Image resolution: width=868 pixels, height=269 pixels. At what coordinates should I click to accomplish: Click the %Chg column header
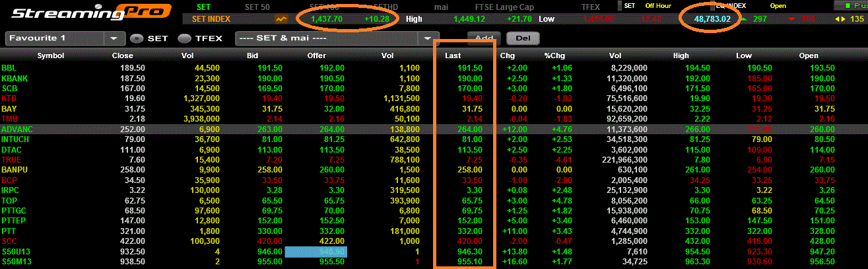554,56
